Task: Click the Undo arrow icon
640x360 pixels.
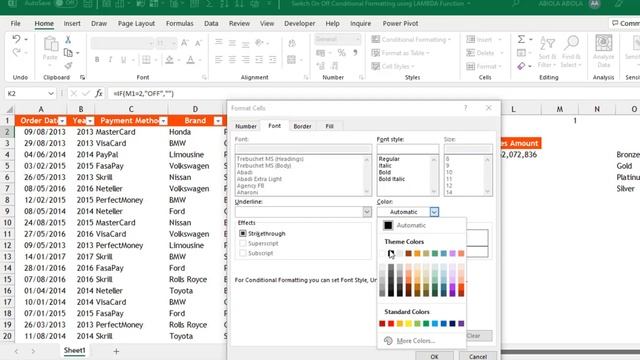Action: [16, 39]
